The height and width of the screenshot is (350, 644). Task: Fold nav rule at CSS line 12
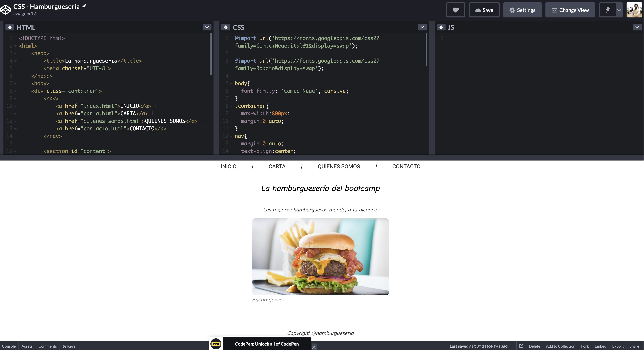231,136
